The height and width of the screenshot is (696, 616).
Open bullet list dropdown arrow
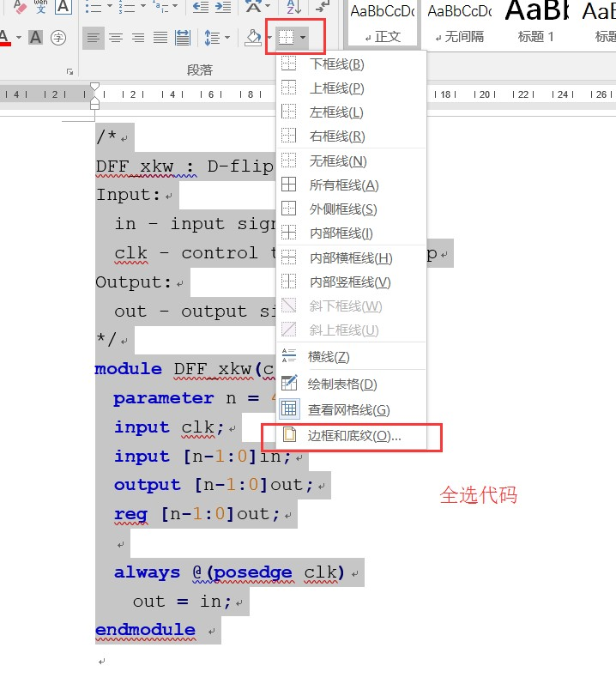[109, 6]
